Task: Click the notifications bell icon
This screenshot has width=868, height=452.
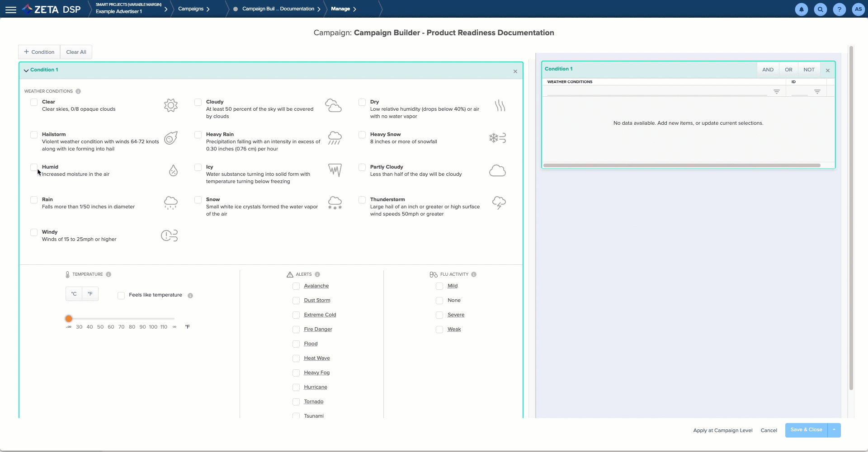Action: point(801,9)
